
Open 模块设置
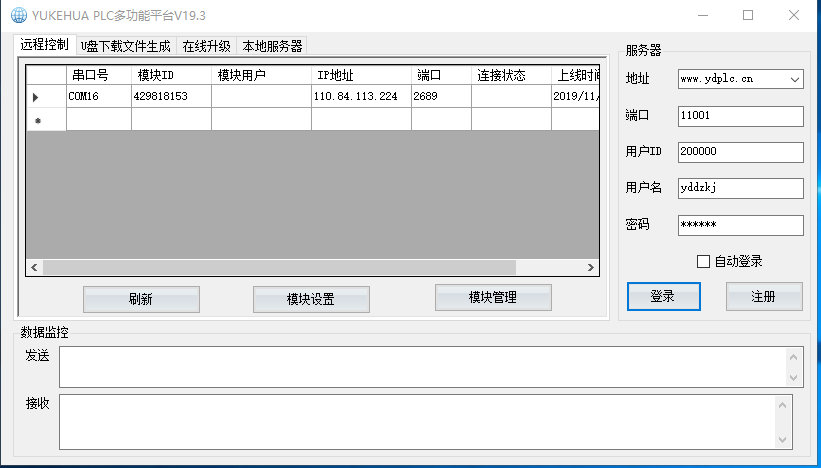[311, 299]
